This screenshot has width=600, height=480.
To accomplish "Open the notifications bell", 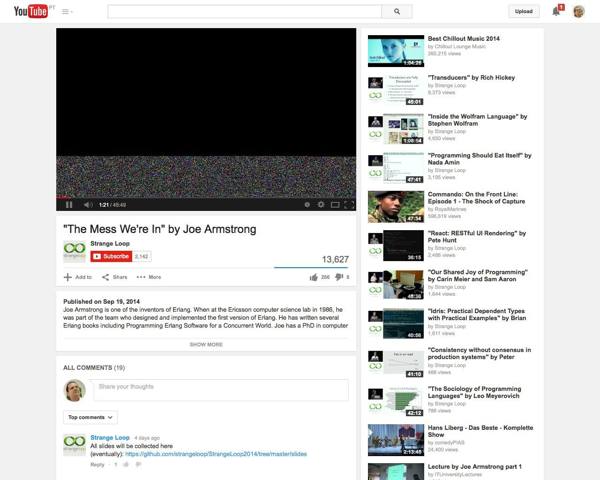I will tap(556, 12).
